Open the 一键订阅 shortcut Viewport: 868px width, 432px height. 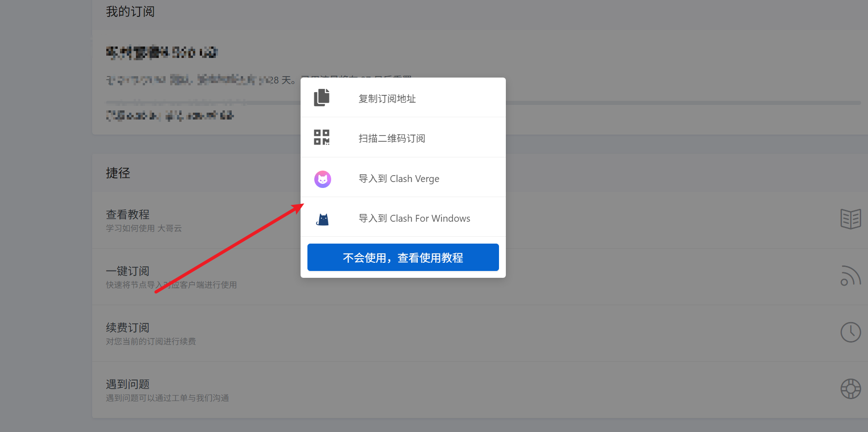[480, 277]
